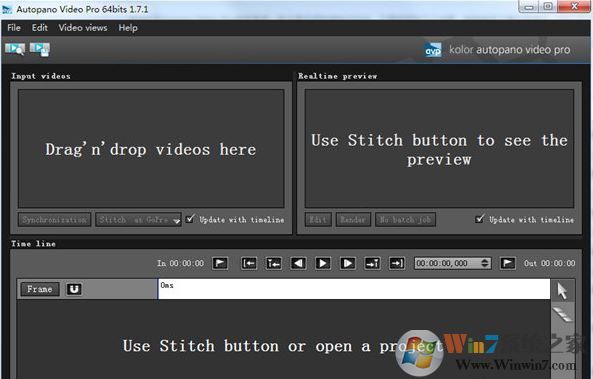Jump to the end of the timeline

pyautogui.click(x=397, y=263)
